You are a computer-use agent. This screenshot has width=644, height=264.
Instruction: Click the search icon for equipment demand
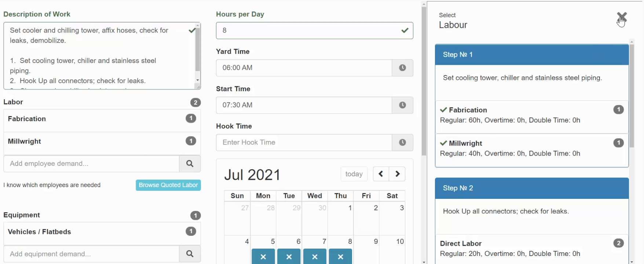190,254
